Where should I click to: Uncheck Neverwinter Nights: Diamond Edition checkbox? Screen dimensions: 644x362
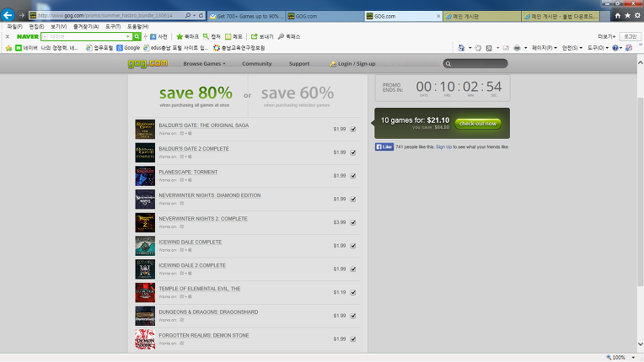coord(353,200)
